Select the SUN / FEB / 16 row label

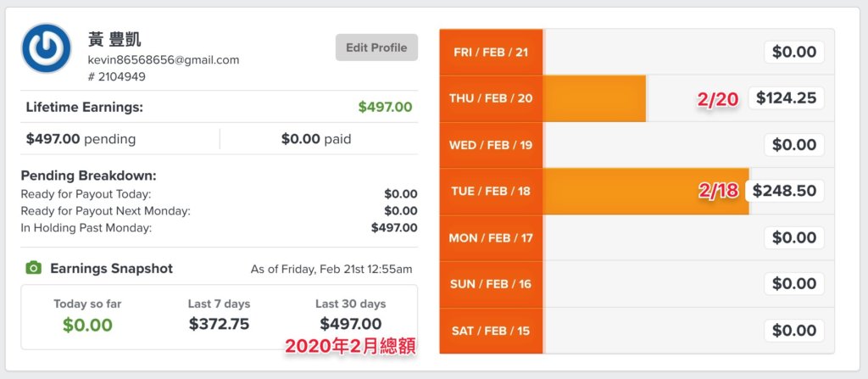point(491,284)
